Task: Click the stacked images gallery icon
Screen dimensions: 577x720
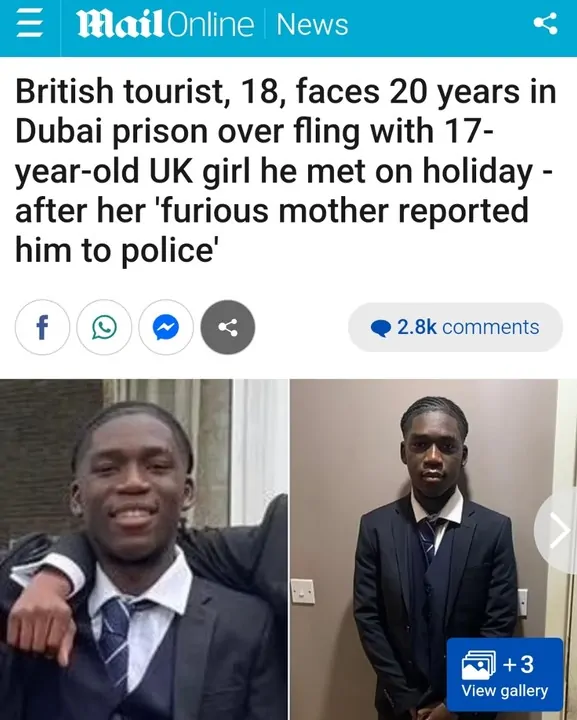Action: [x=479, y=664]
